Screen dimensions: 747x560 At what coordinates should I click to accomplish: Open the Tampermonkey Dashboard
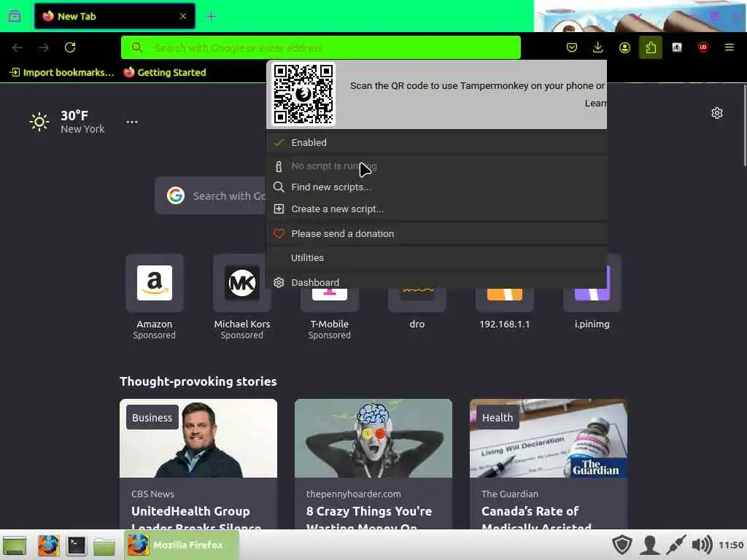(436, 282)
